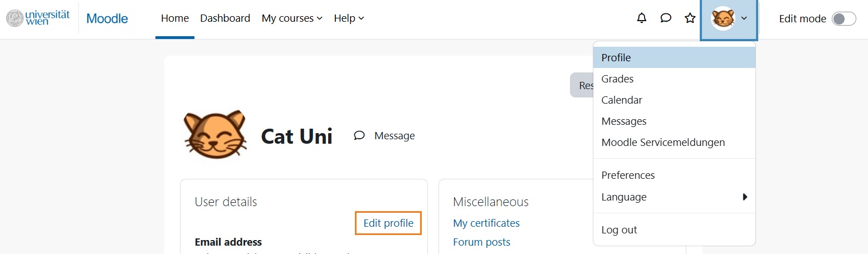Open the My certificates link

[486, 223]
